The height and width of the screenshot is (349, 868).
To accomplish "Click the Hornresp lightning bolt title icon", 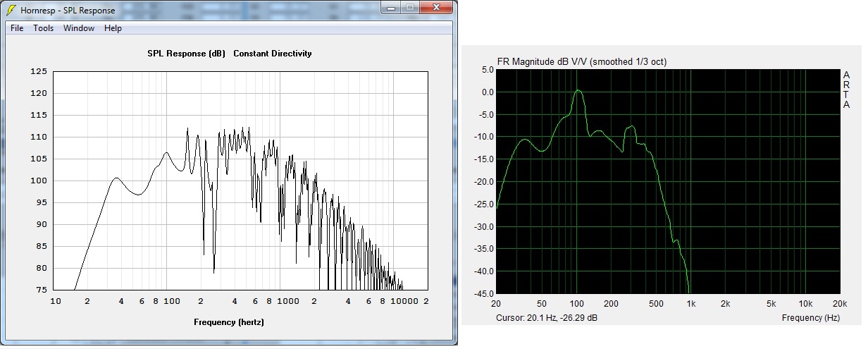I will 11,10.
